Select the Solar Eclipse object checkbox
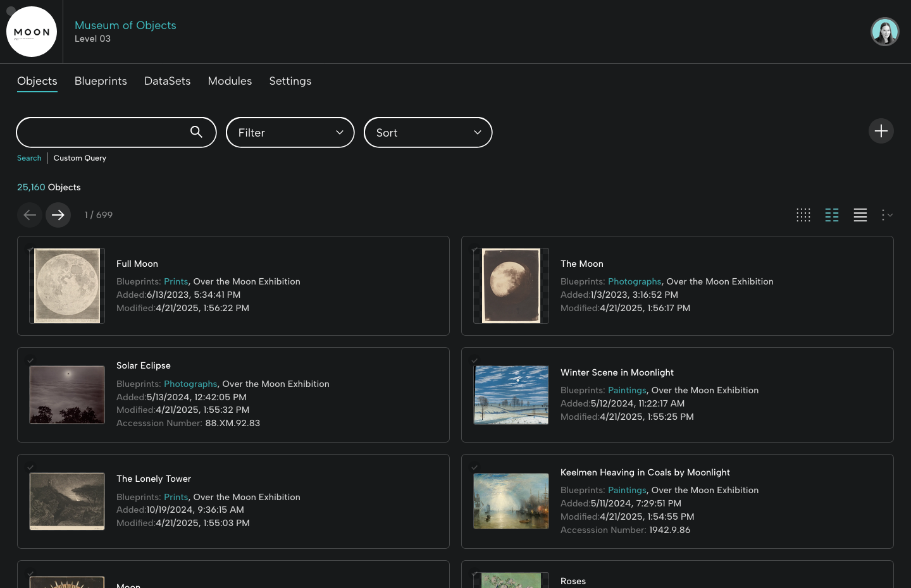The image size is (911, 588). (30, 360)
